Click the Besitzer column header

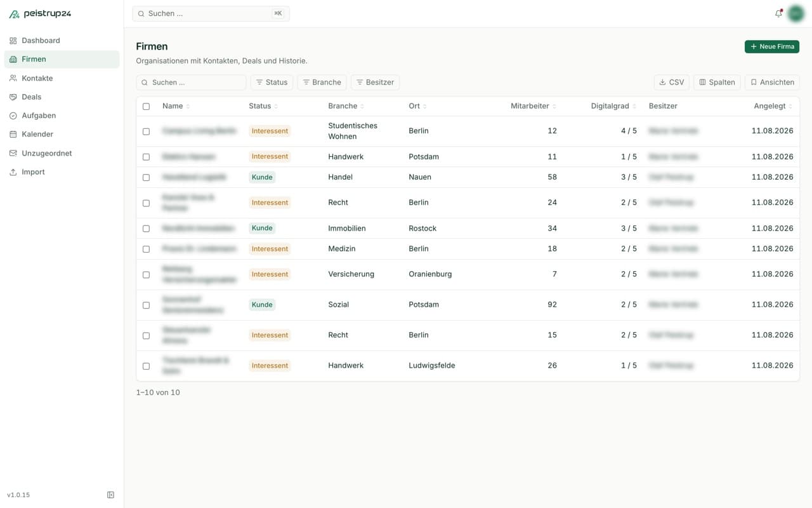(x=663, y=106)
